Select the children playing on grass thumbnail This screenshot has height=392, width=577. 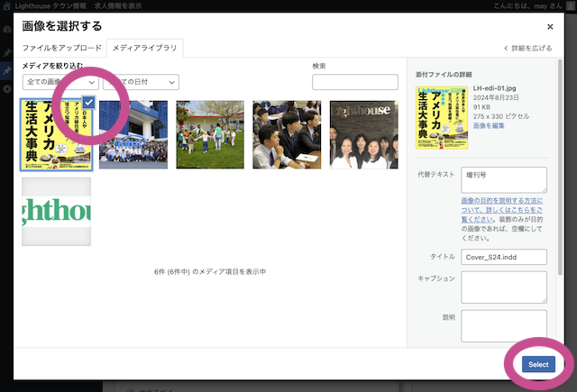[x=210, y=134]
